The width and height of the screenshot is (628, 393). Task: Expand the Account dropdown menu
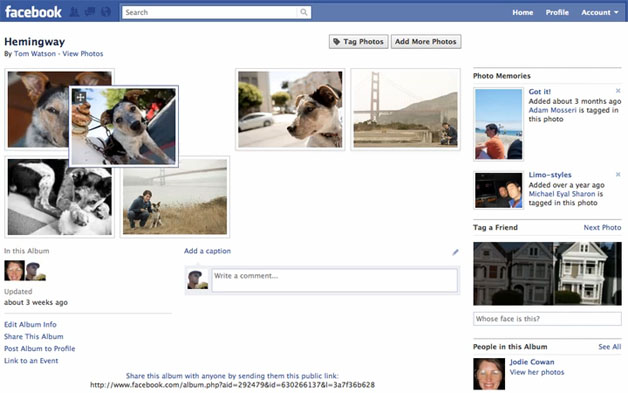click(x=600, y=12)
